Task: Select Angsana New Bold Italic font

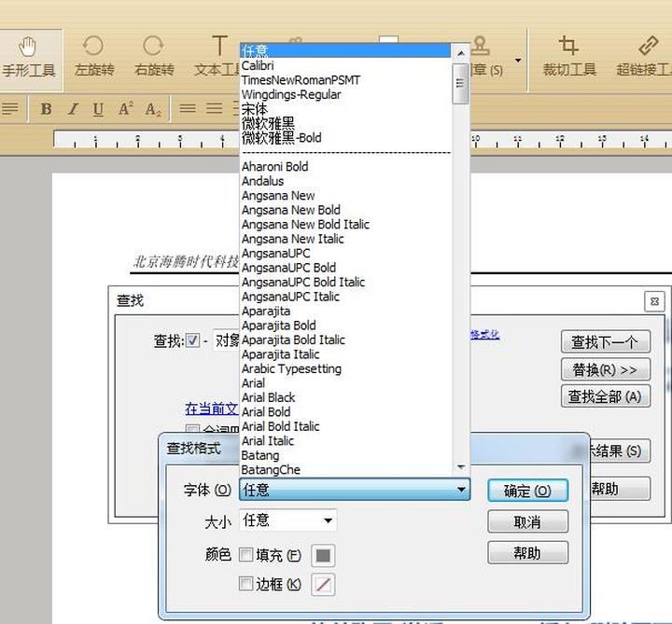Action: (x=345, y=225)
